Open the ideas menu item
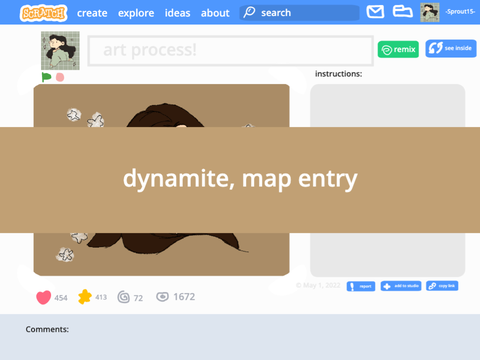The height and width of the screenshot is (360, 480). (177, 13)
